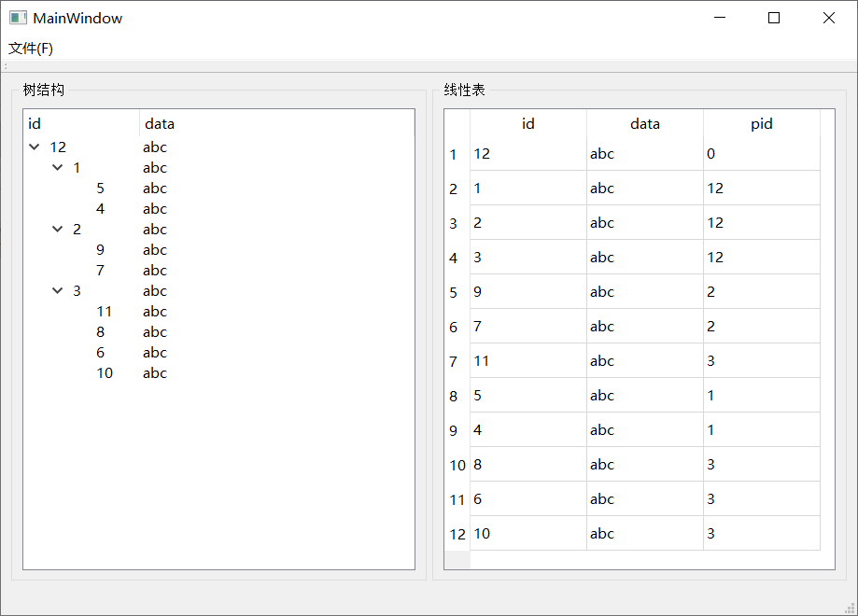858x616 pixels.
Task: Click id cell 11 in table row 7
Action: click(528, 360)
